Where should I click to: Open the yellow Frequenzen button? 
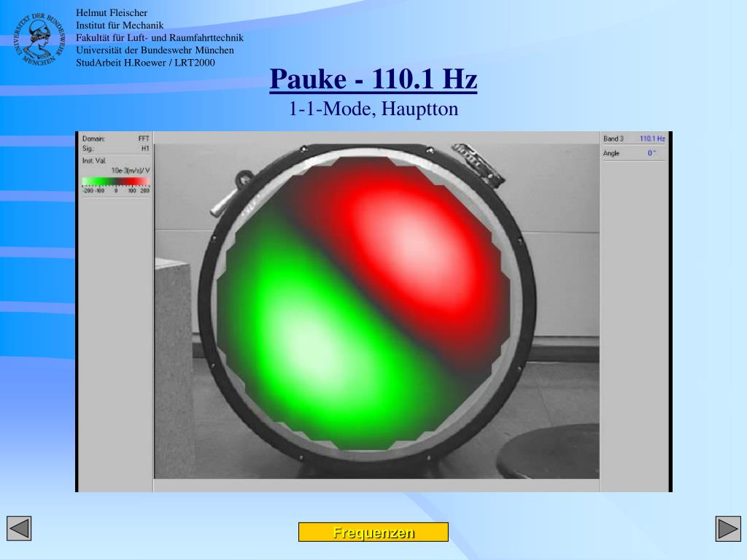(x=373, y=532)
